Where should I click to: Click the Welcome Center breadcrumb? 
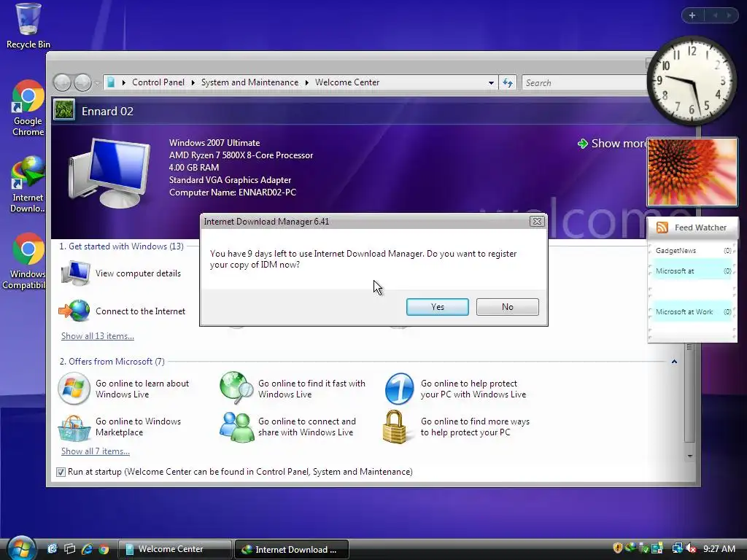pos(347,82)
